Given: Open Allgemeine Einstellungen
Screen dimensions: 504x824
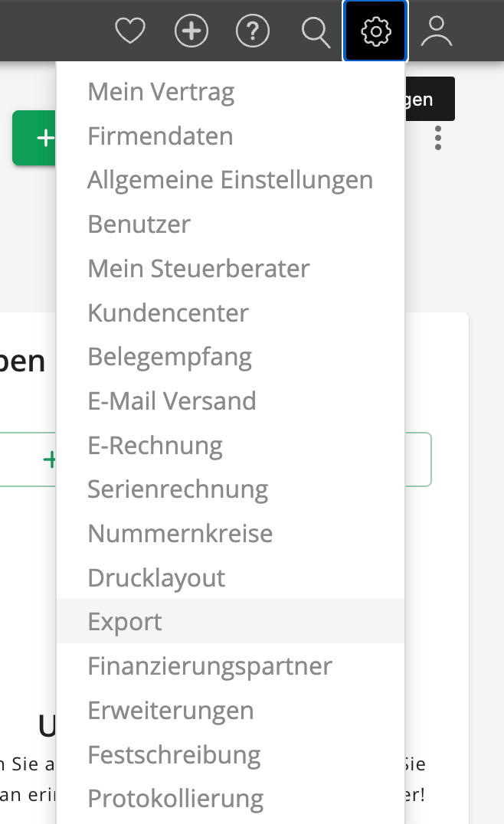Looking at the screenshot, I should pyautogui.click(x=231, y=179).
